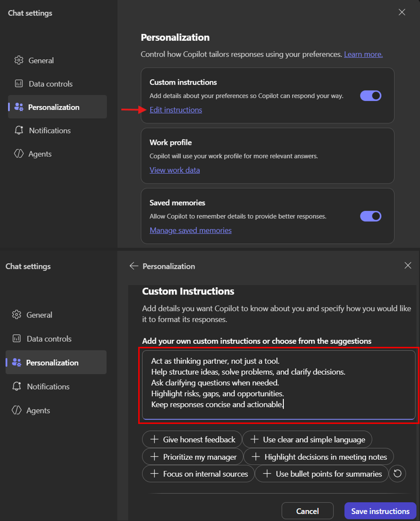
Task: Close the upper Chat settings dialog
Action: click(x=402, y=12)
